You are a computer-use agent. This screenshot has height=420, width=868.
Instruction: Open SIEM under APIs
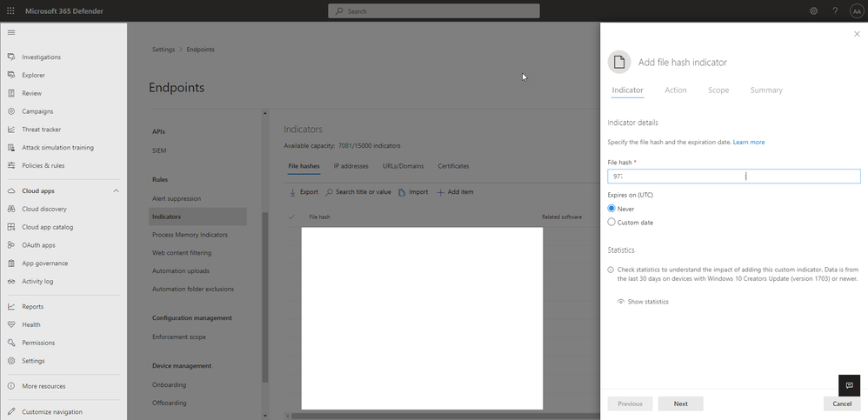159,150
